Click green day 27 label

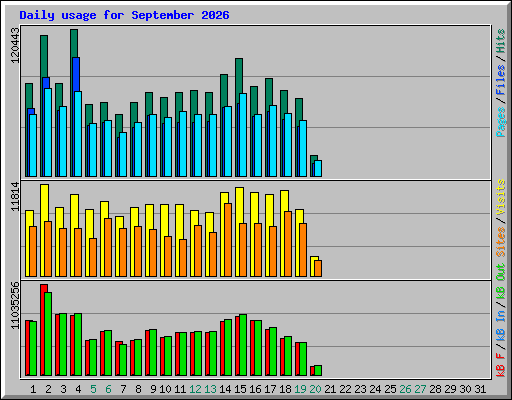pos(420,389)
